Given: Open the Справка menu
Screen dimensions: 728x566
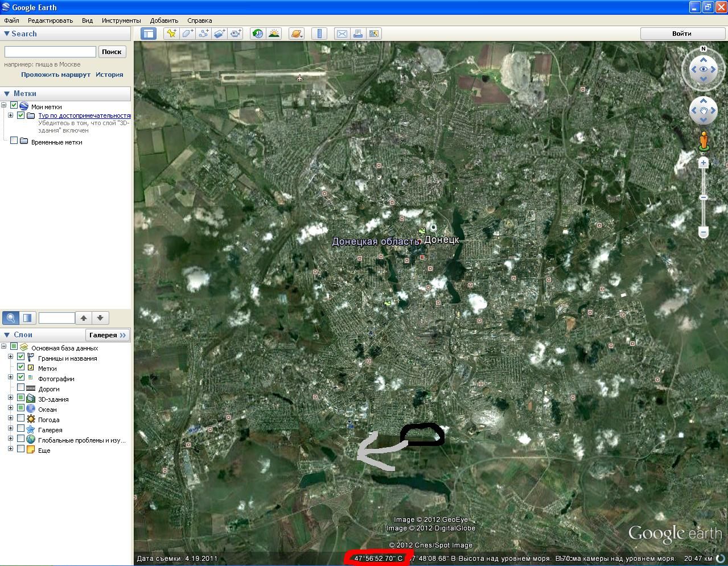Looking at the screenshot, I should point(199,20).
